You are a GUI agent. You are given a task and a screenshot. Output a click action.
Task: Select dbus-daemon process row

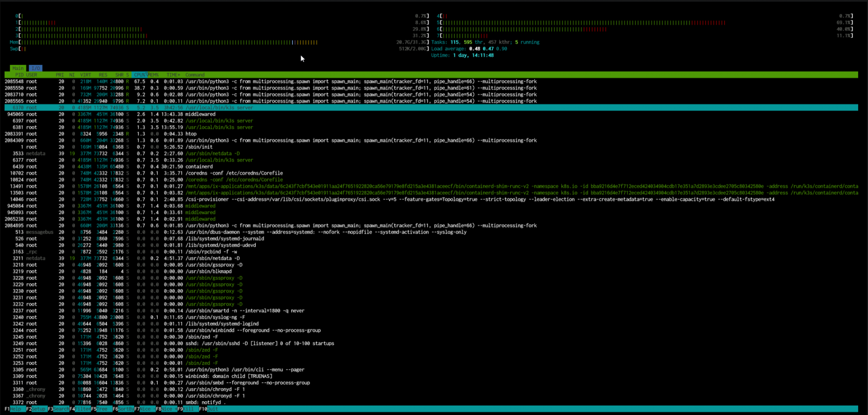pos(431,232)
